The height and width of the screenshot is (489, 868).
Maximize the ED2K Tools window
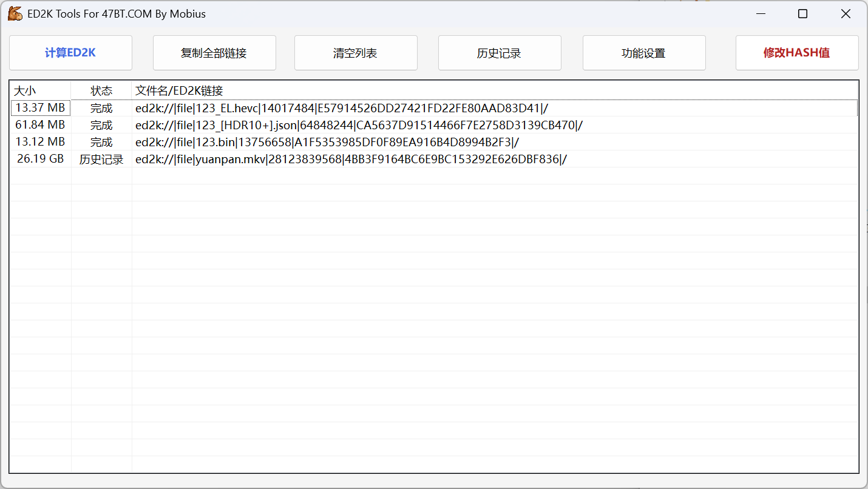[x=802, y=14]
